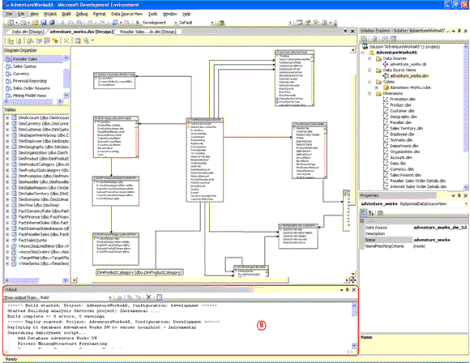Open the Project menu
Viewport: 470px width, 363px height.
(x=50, y=14)
